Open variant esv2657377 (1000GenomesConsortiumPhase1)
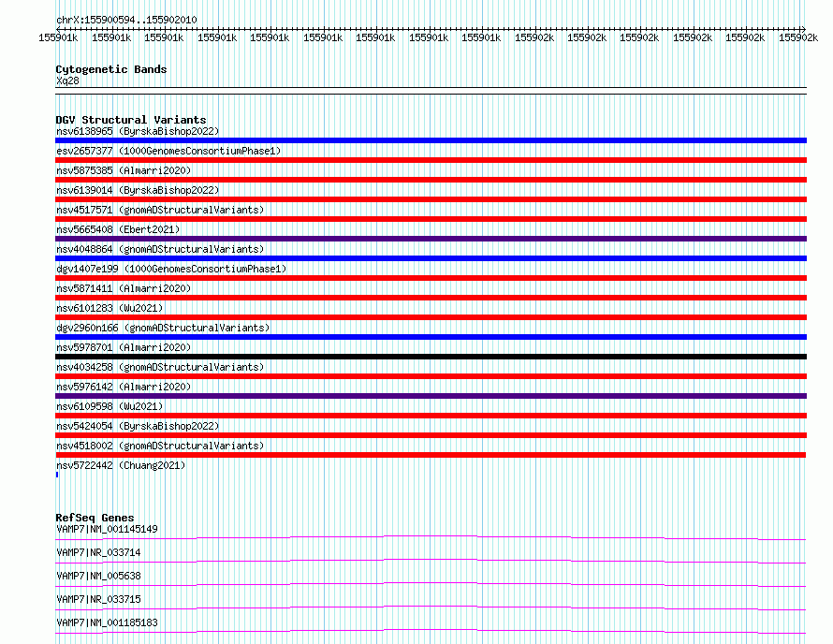 click(168, 151)
